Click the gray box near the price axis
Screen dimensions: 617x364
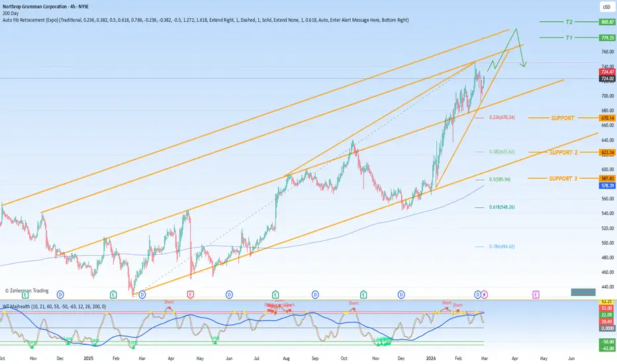coord(583,292)
